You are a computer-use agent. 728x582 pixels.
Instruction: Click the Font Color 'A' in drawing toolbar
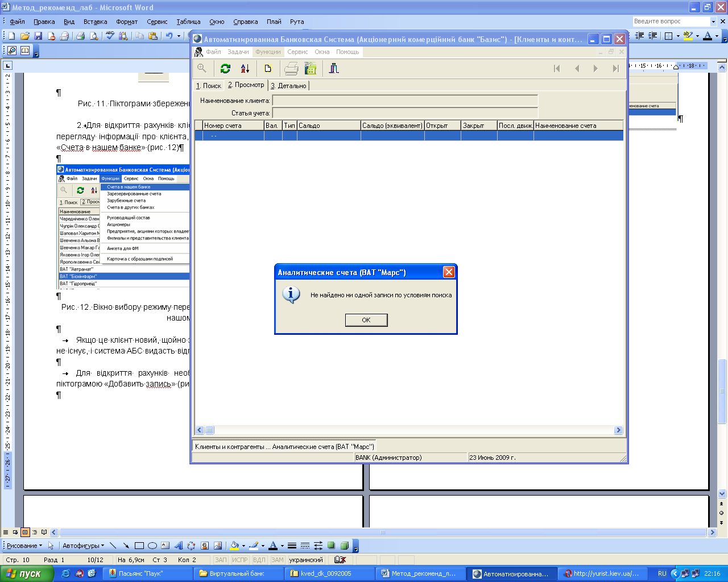pyautogui.click(x=273, y=546)
